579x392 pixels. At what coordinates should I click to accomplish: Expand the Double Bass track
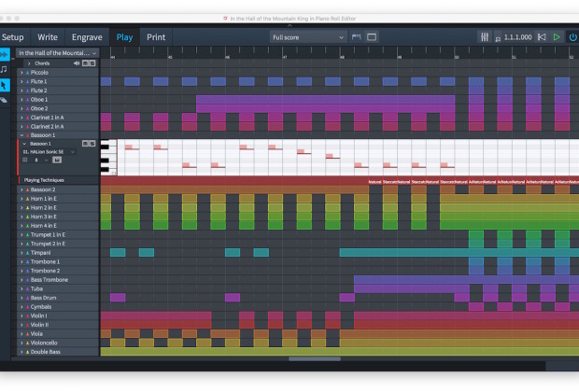pos(21,352)
